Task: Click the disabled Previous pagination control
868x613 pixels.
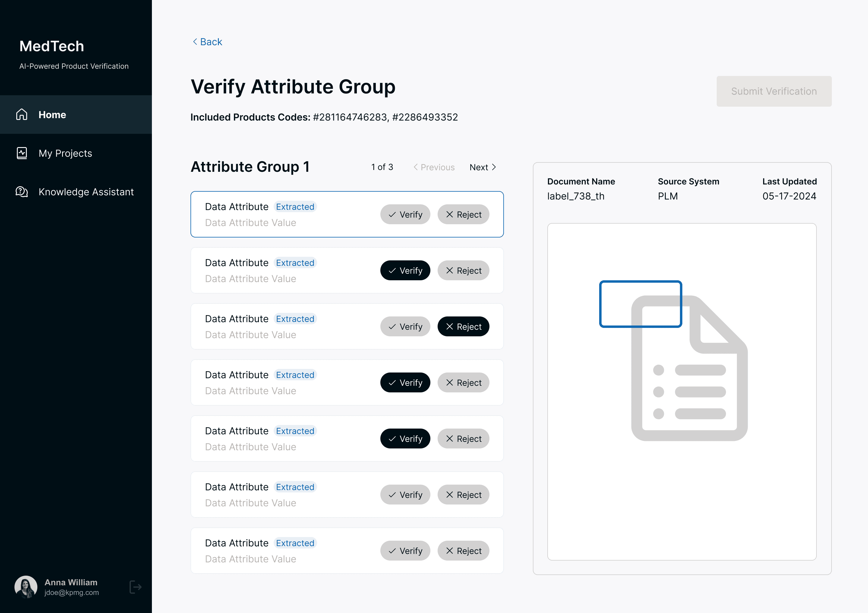Action: point(434,167)
